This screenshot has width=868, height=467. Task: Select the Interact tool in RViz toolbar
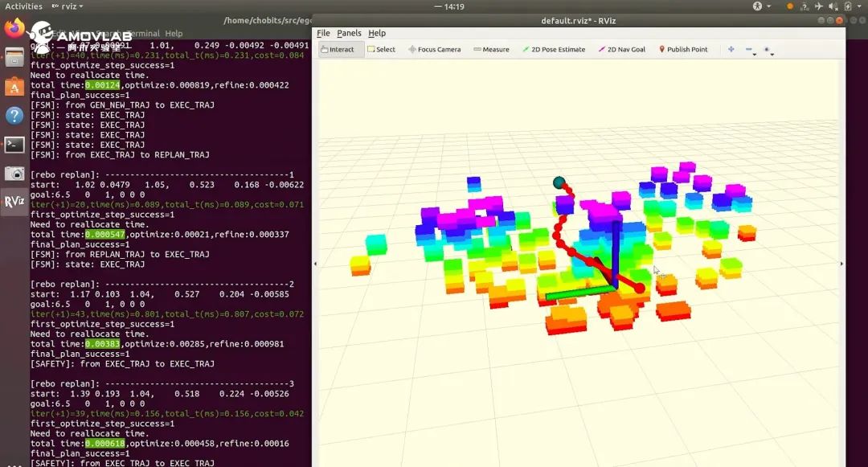pyautogui.click(x=337, y=49)
